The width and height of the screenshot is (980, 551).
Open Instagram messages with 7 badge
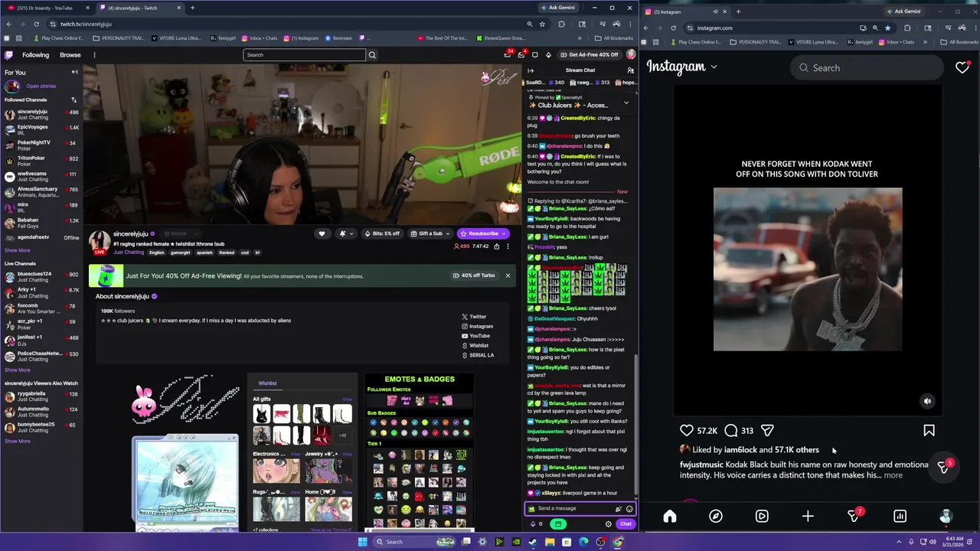854,517
